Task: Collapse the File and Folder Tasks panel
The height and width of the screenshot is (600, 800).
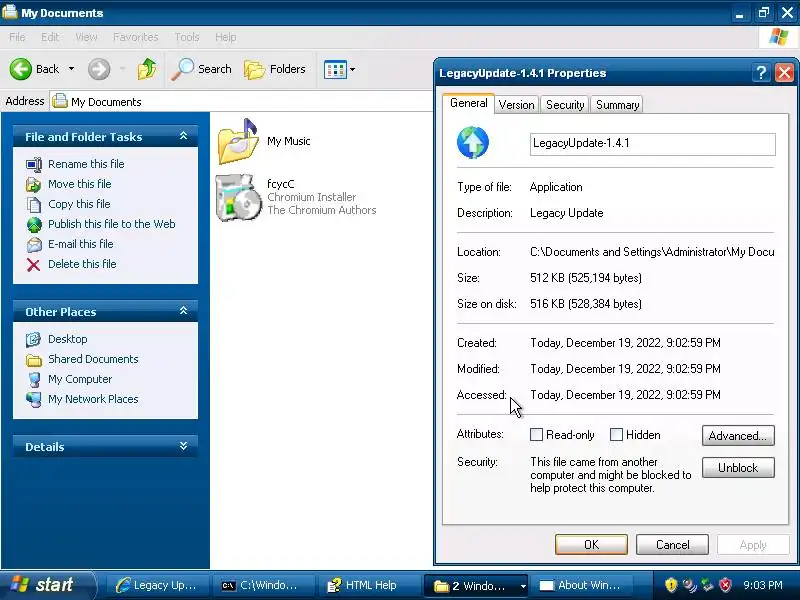Action: click(x=183, y=136)
